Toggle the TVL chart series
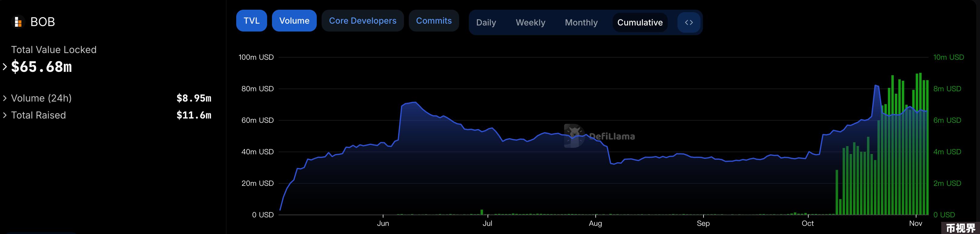980x234 pixels. point(251,21)
